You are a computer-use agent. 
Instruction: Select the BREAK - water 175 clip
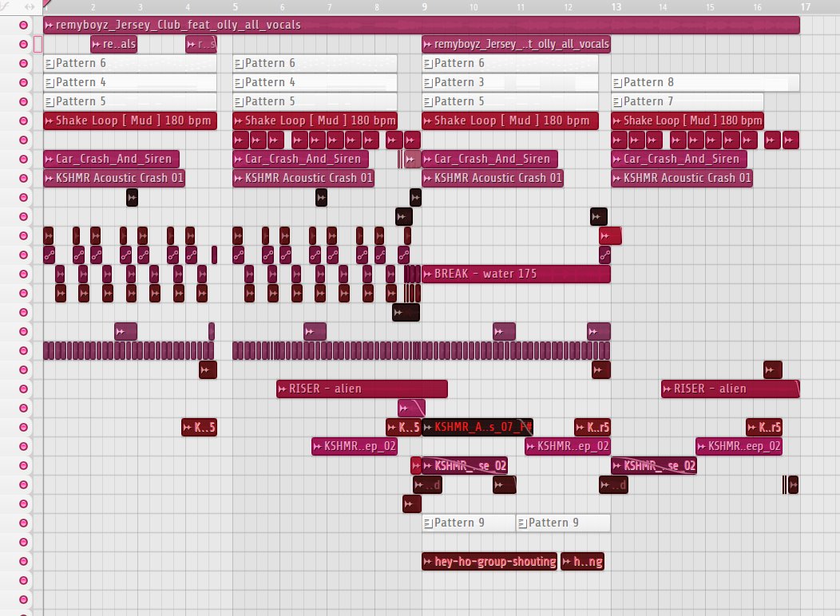[x=516, y=274]
